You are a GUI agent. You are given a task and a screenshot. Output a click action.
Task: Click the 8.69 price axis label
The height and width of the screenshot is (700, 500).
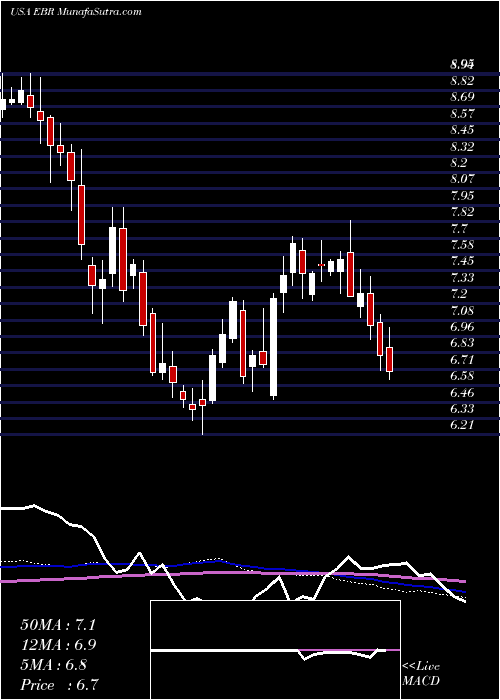[462, 97]
